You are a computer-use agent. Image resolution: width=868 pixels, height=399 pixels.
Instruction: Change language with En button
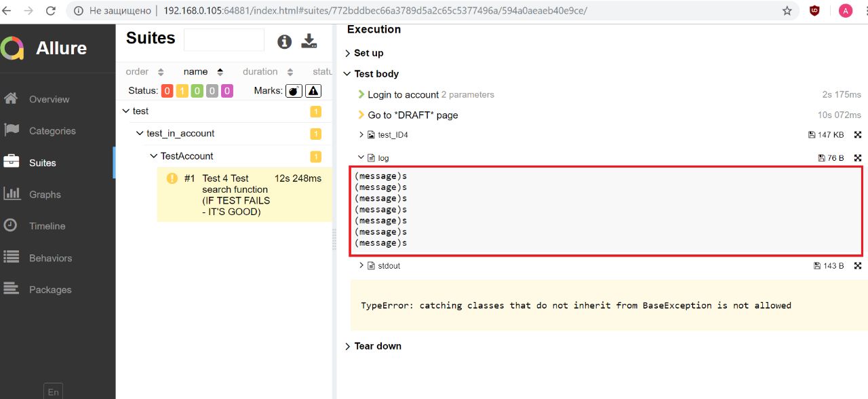(x=53, y=392)
